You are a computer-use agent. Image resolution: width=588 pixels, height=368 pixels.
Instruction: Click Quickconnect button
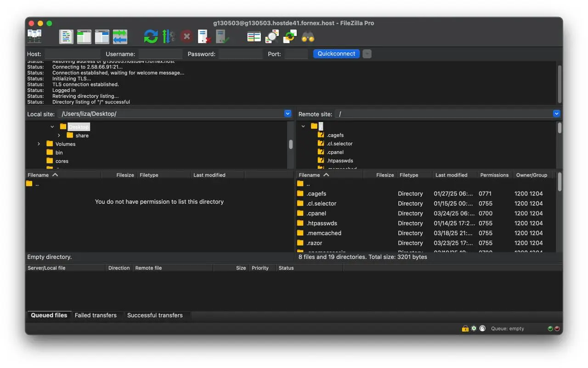coord(336,54)
